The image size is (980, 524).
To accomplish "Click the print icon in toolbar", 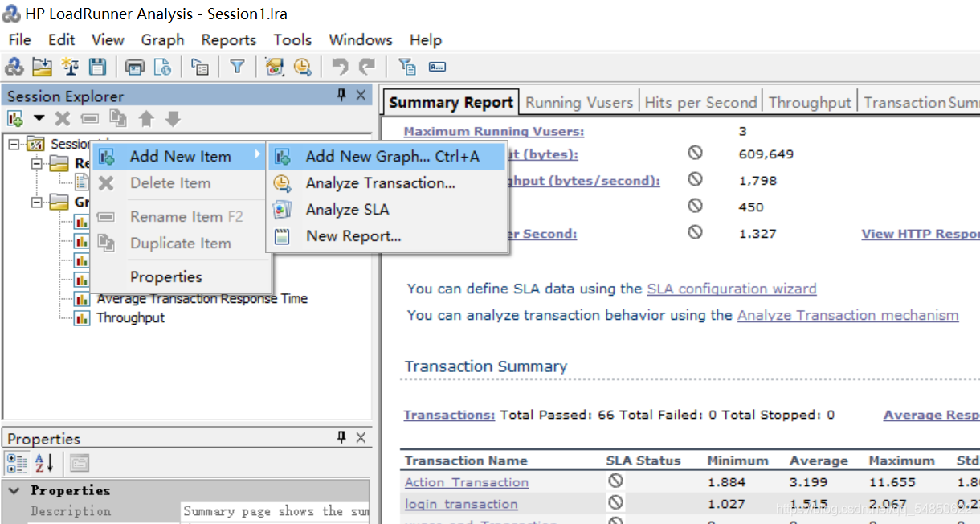I will 135,67.
